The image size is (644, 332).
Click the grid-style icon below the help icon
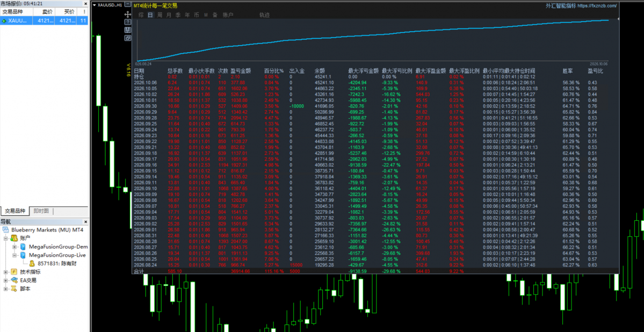coord(128,30)
